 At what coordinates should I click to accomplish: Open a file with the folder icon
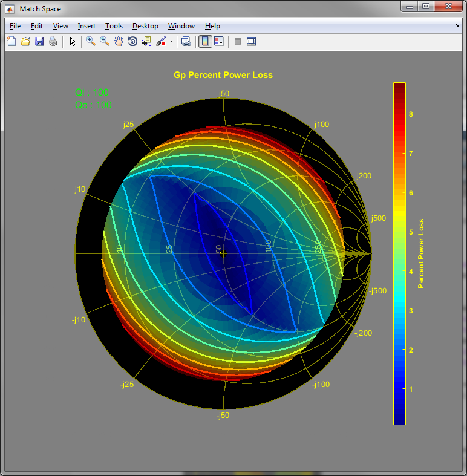pos(25,41)
